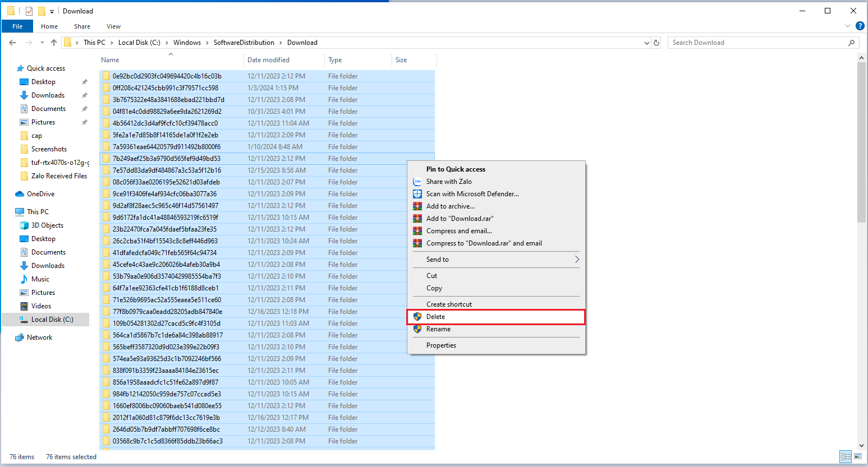Screen dimensions: 868x467
Task: Choose Pin to Quick access
Action: tap(496, 169)
